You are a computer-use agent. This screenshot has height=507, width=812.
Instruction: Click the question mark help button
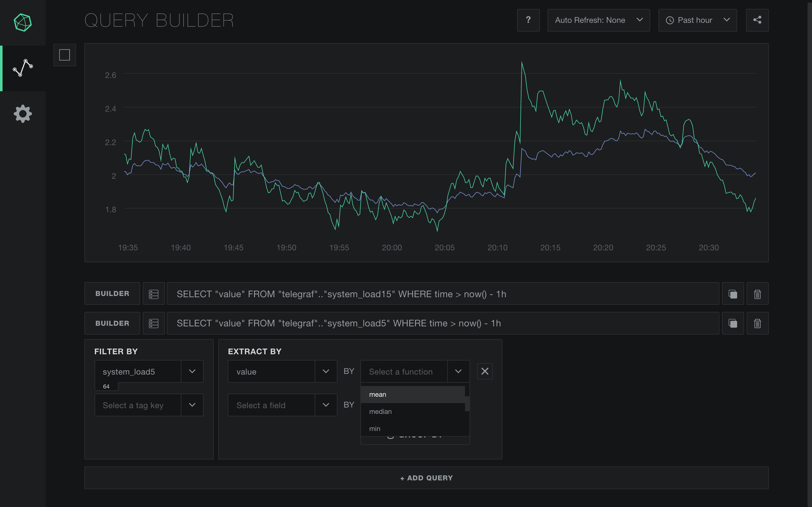(x=528, y=20)
